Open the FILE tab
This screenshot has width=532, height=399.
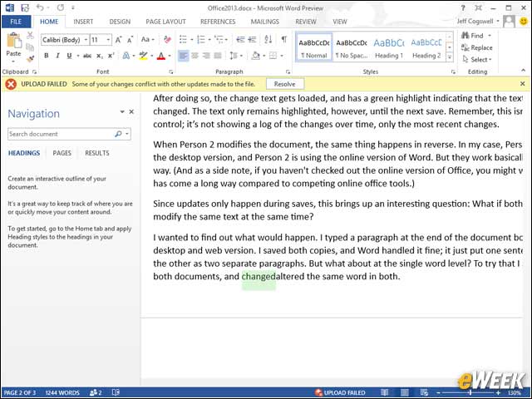[16, 22]
